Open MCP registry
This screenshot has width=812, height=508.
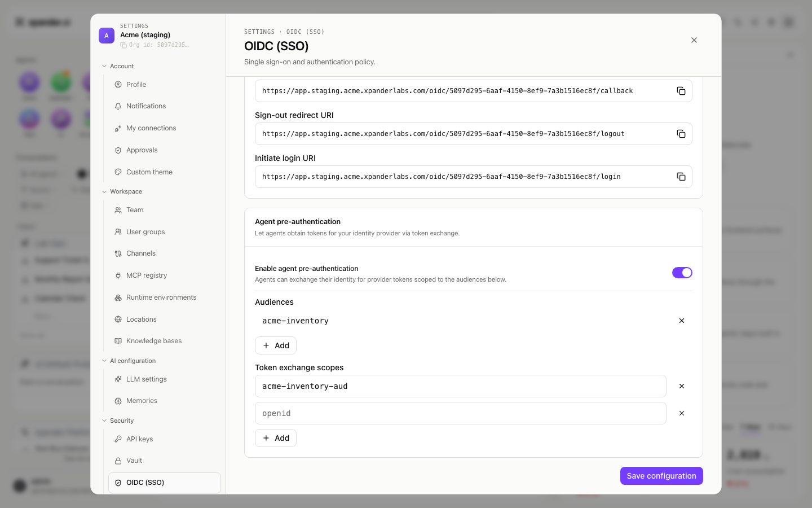tap(165, 275)
